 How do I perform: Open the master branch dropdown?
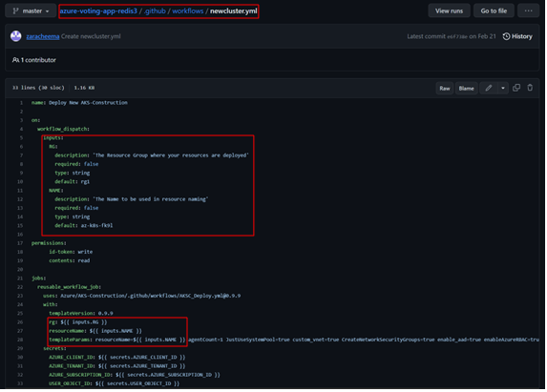[31, 11]
